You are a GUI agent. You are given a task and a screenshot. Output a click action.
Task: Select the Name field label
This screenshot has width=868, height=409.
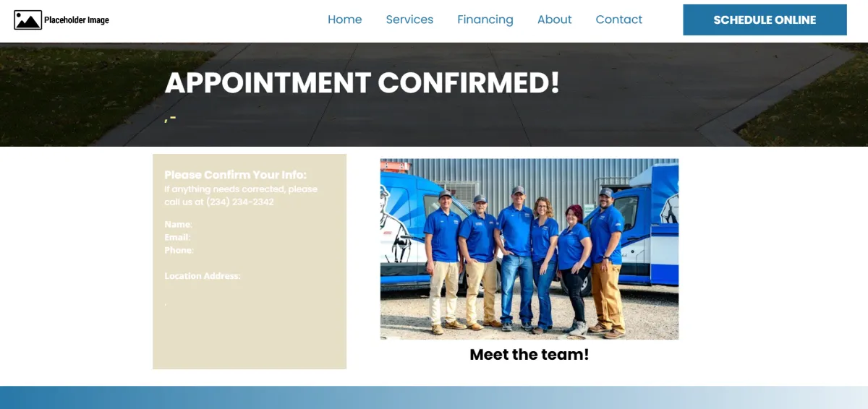178,225
